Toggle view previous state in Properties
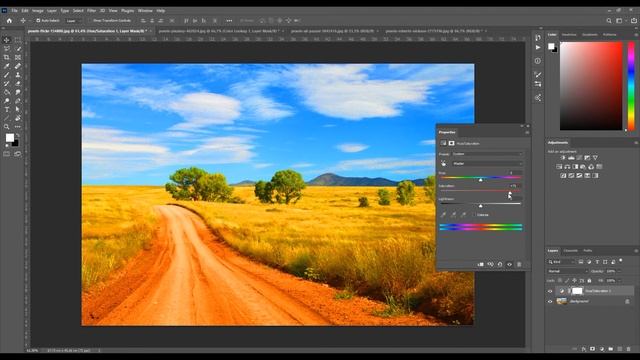The image size is (640, 360). click(490, 264)
